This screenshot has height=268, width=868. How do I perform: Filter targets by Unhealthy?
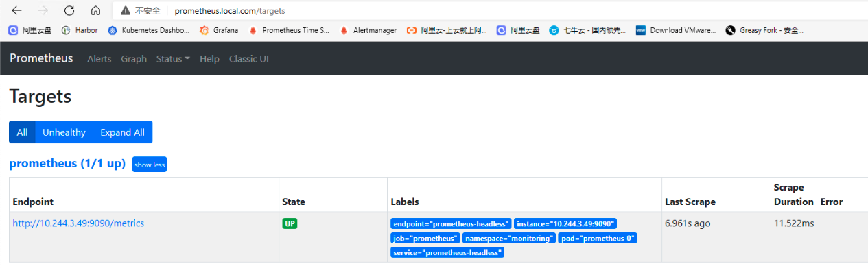[64, 132]
